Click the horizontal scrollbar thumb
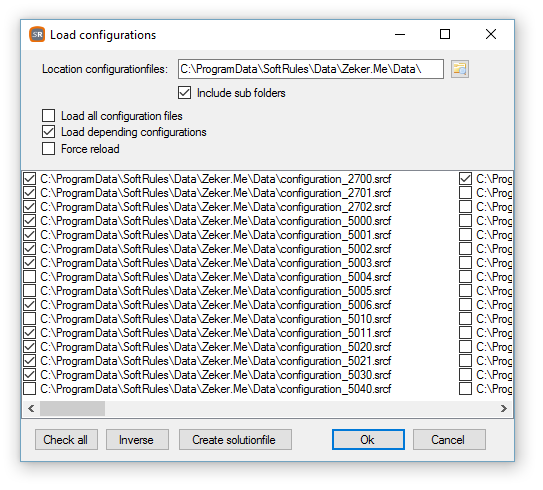 72,409
